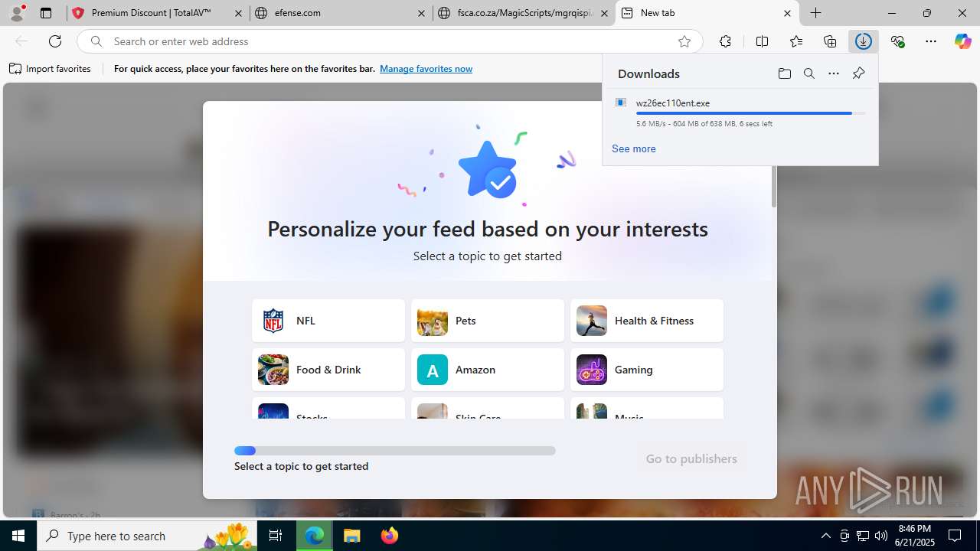Image resolution: width=980 pixels, height=551 pixels.
Task: Open Manage favorites now link
Action: click(426, 69)
